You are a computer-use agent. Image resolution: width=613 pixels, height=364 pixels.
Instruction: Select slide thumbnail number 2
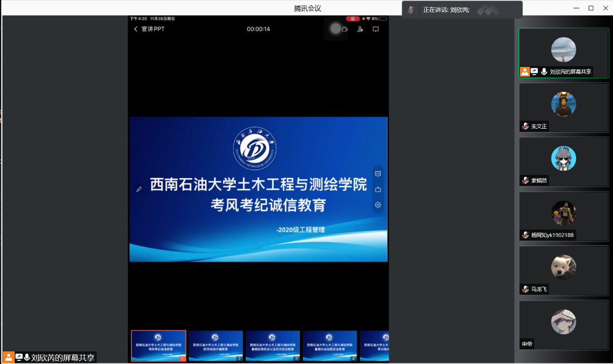pos(216,346)
